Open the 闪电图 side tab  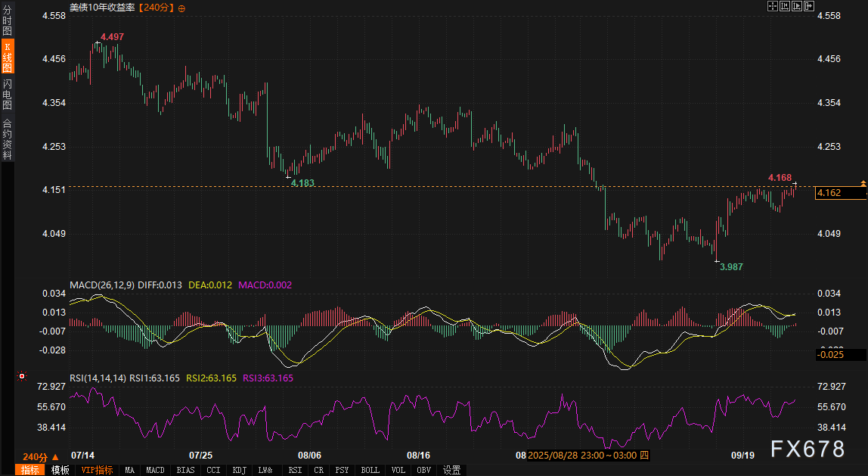[7, 95]
